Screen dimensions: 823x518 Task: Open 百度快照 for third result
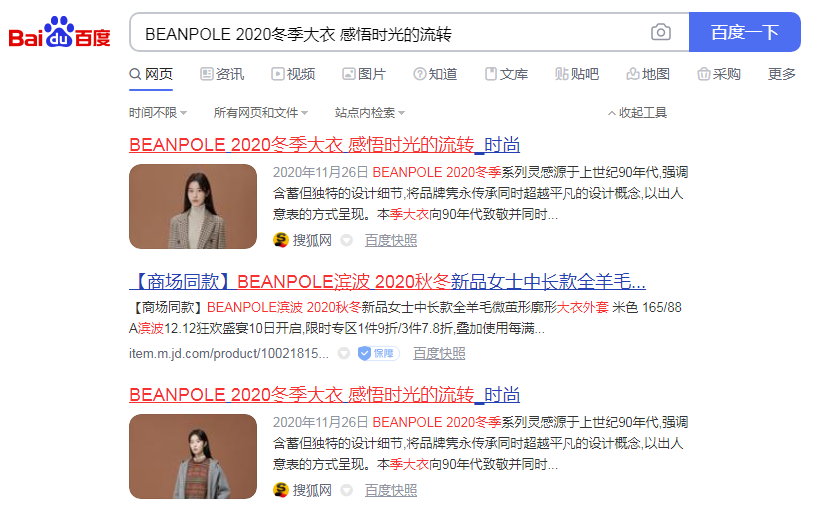click(x=391, y=490)
